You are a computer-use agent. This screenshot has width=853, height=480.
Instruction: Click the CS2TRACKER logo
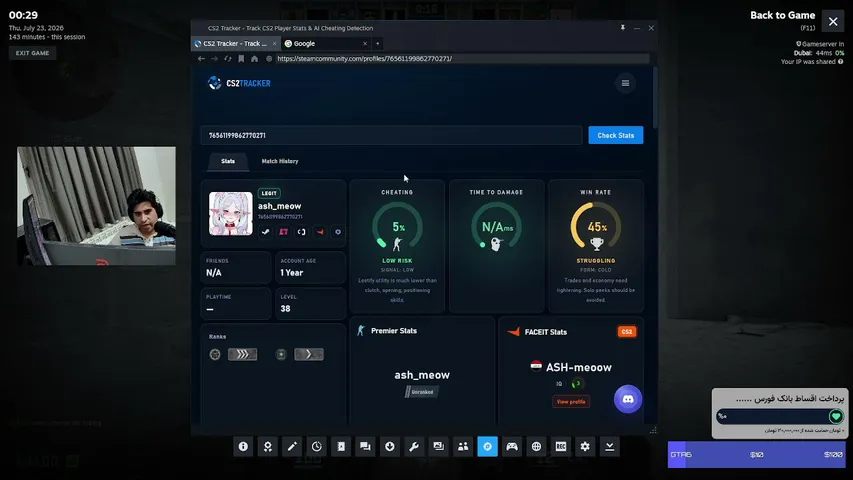239,83
